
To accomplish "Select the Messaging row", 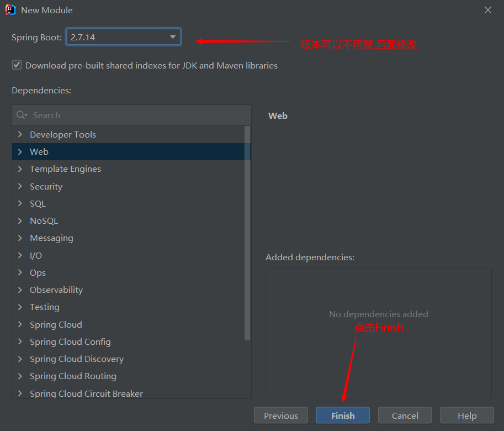I will click(x=128, y=238).
